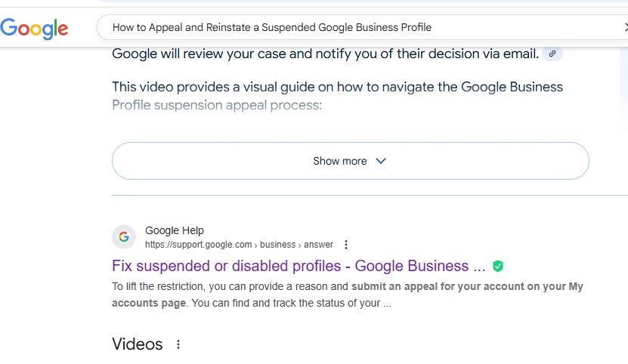This screenshot has height=364, width=628.
Task: Click faded 'Profile suspension appeal process' text
Action: click(x=217, y=105)
